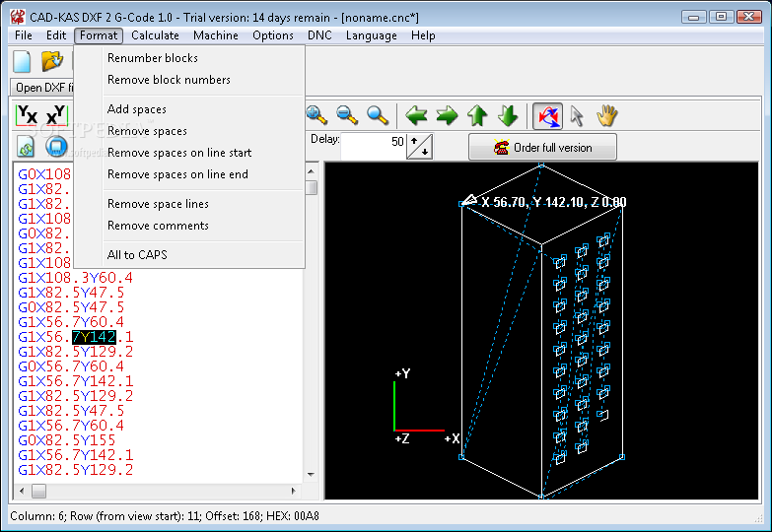Image resolution: width=772 pixels, height=532 pixels.
Task: Click the green refresh document icon
Action: pos(26,147)
